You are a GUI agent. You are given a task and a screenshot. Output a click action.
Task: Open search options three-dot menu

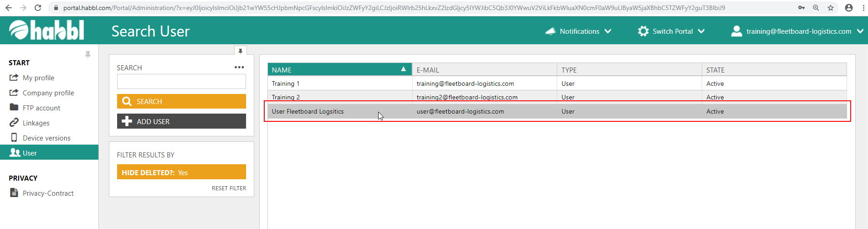tap(239, 68)
